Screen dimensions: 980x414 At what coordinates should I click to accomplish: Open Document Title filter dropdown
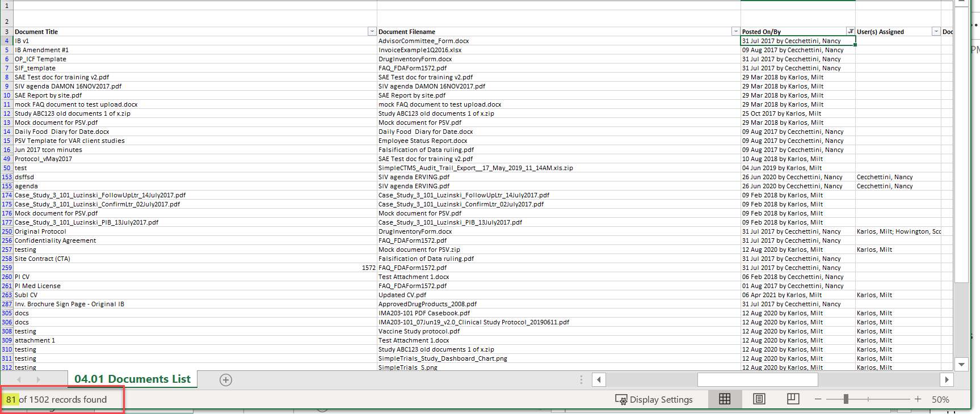[372, 32]
